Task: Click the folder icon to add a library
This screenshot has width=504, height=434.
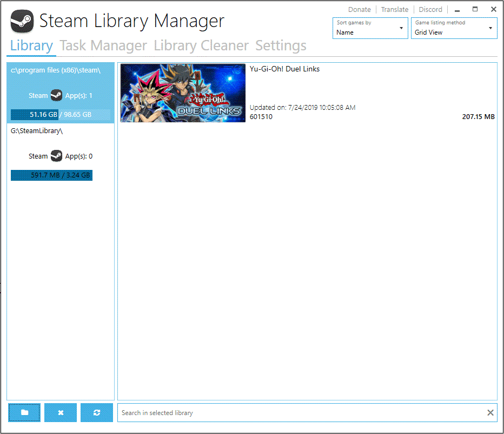Action: (x=24, y=412)
